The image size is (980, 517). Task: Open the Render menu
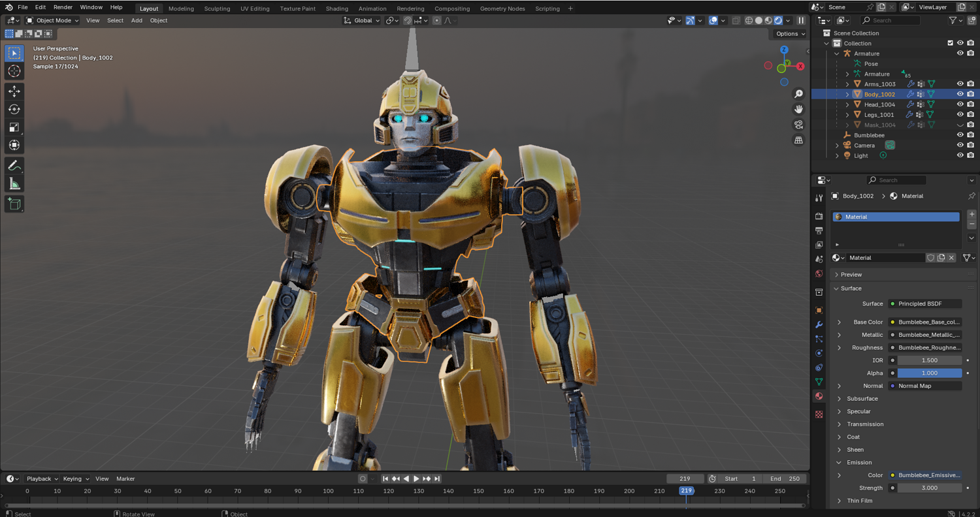63,7
